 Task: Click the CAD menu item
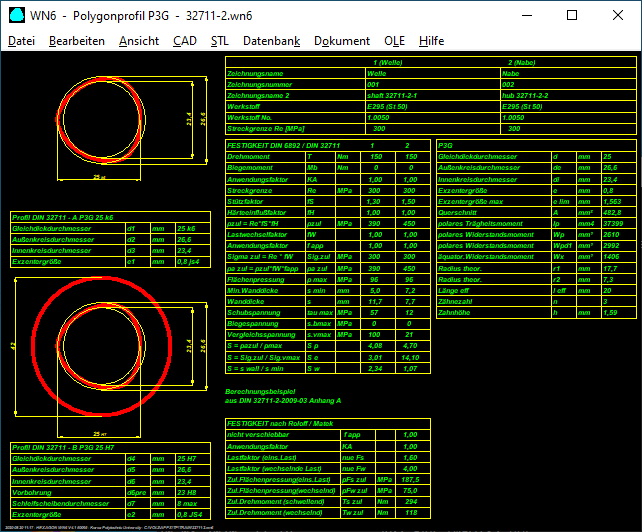[184, 41]
